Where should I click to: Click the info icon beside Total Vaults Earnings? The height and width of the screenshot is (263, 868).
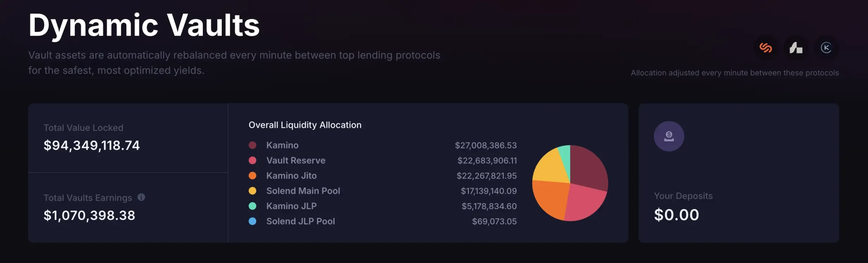[x=141, y=198]
